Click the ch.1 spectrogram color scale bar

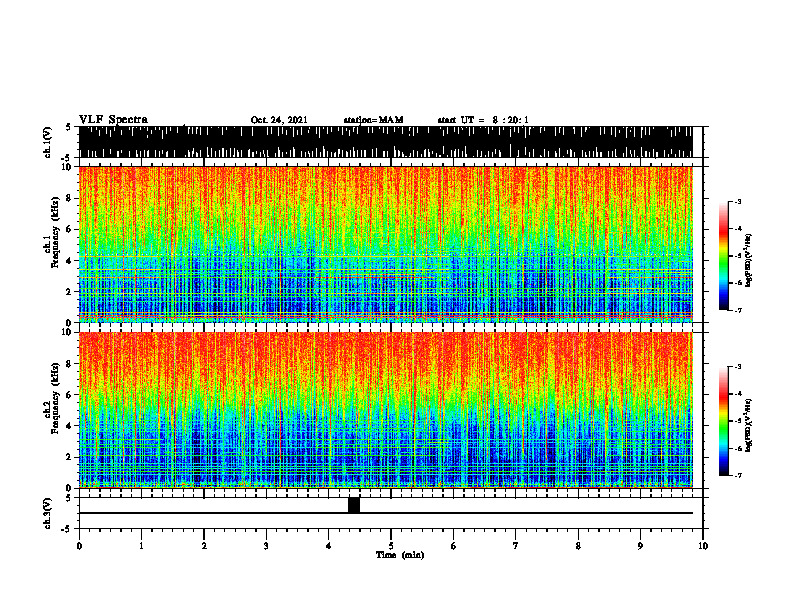coord(723,256)
